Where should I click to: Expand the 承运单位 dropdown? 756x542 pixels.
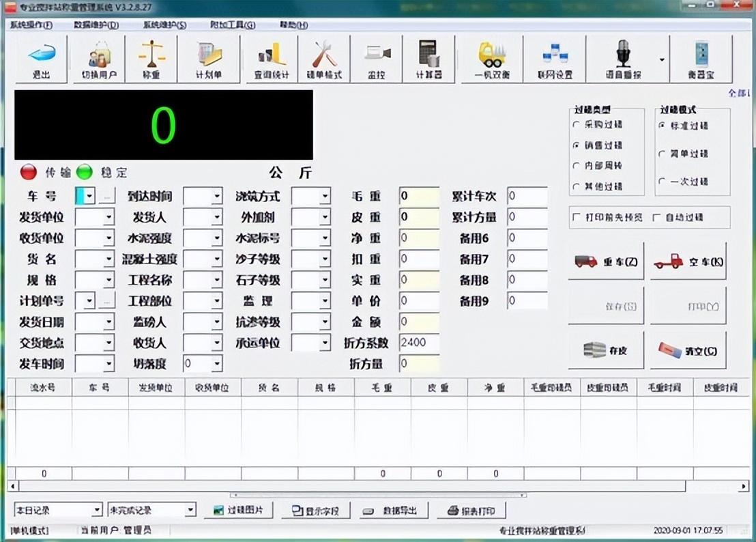(325, 343)
